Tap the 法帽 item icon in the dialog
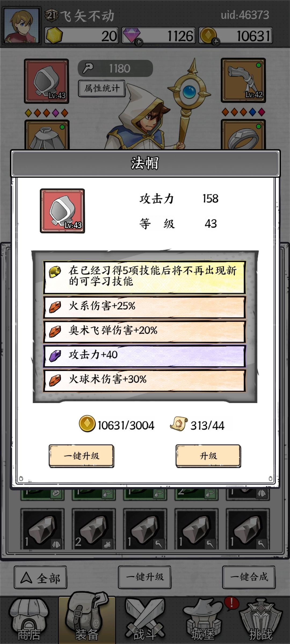 point(62,211)
